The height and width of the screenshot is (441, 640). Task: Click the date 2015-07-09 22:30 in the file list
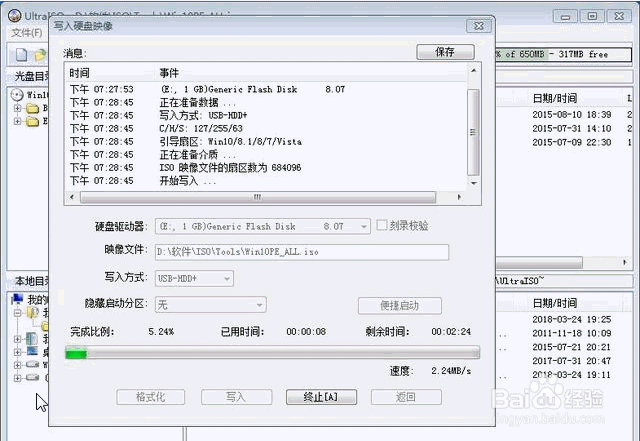tap(572, 143)
